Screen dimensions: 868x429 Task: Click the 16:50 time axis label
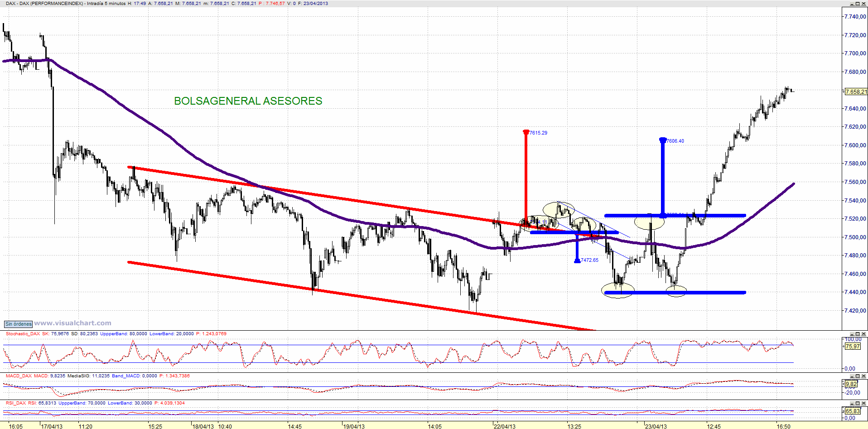pos(783,426)
